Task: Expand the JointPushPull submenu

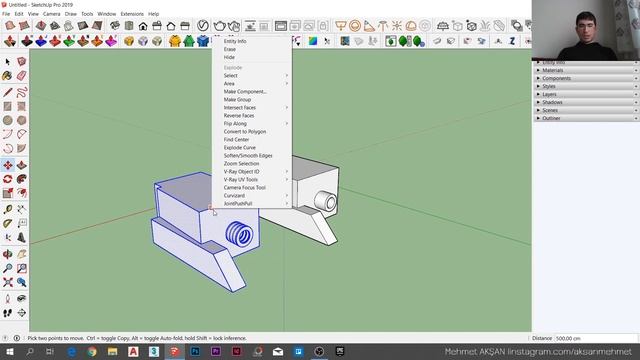Action: tap(251, 204)
